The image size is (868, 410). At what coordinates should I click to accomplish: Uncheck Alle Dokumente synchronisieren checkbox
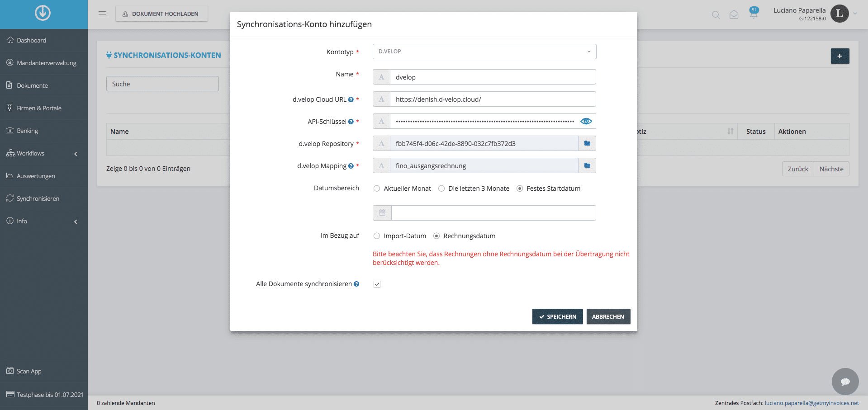pyautogui.click(x=377, y=284)
